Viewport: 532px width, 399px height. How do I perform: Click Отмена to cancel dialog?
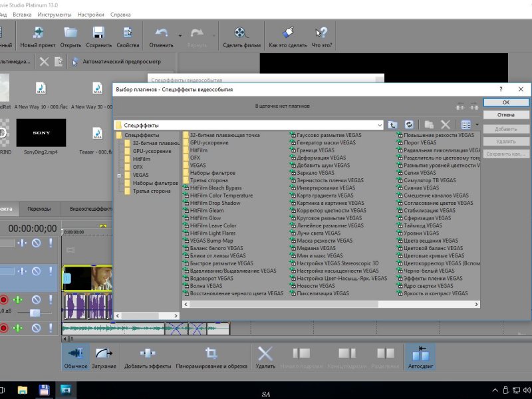click(506, 115)
